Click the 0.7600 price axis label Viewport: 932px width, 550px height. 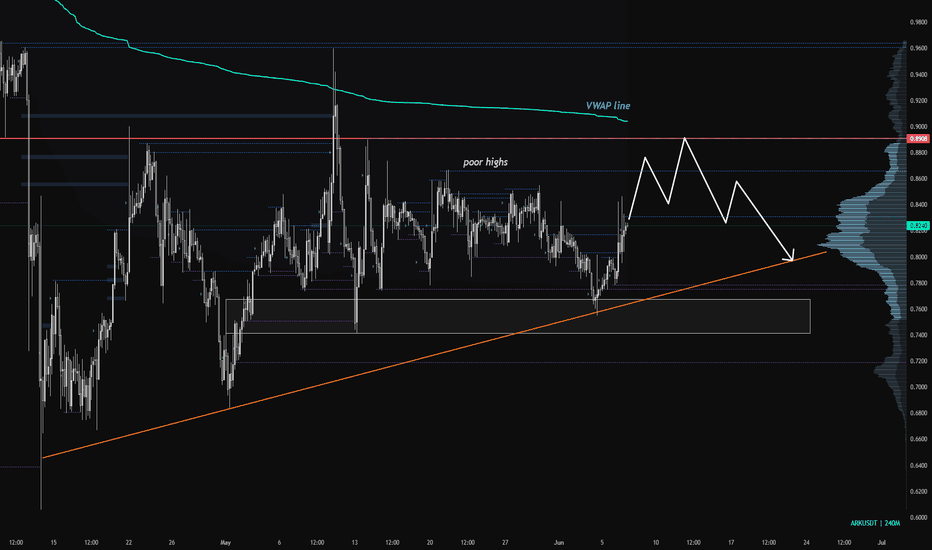pos(918,309)
